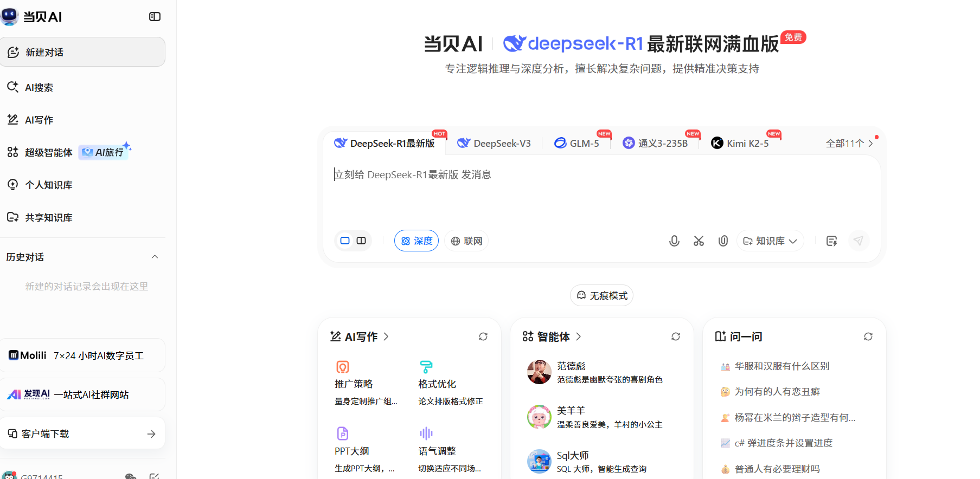Open 客户端下载
The image size is (980, 479).
click(x=82, y=433)
